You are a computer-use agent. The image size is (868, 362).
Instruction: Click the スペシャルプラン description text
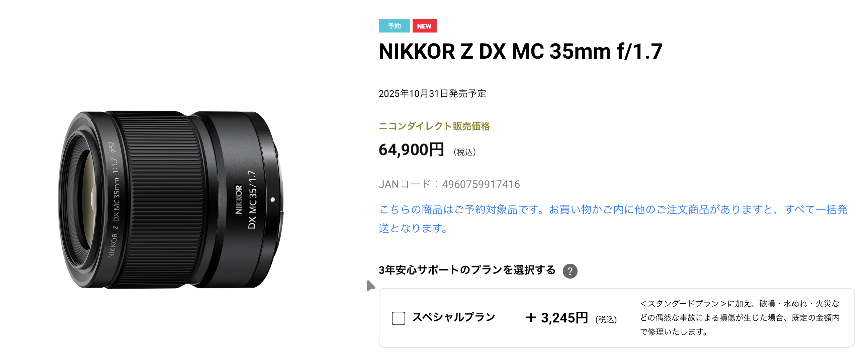(x=740, y=317)
